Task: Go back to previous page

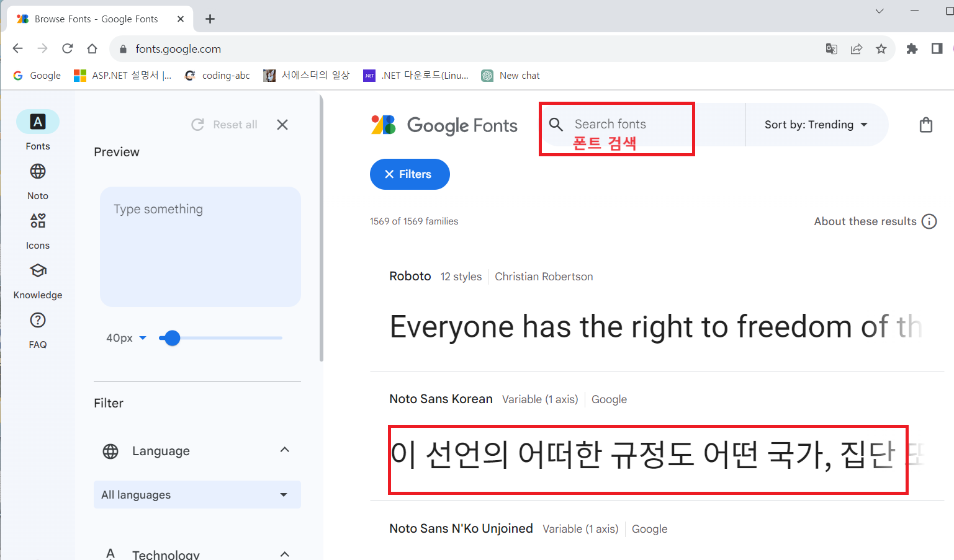Action: coord(18,49)
